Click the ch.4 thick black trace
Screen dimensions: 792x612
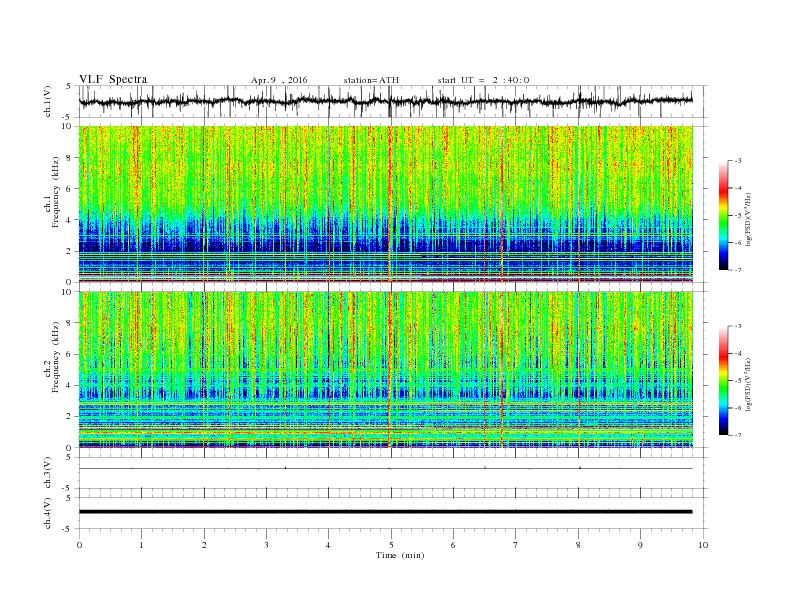pyautogui.click(x=385, y=512)
